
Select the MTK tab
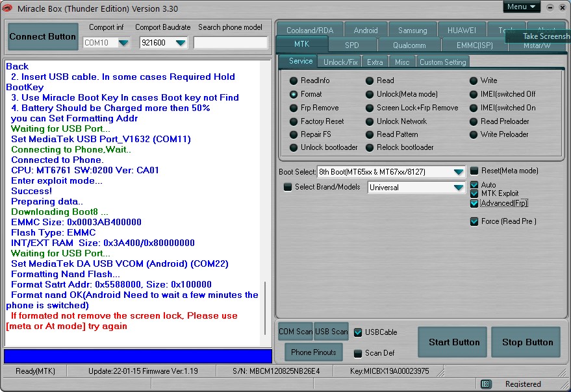(x=302, y=44)
